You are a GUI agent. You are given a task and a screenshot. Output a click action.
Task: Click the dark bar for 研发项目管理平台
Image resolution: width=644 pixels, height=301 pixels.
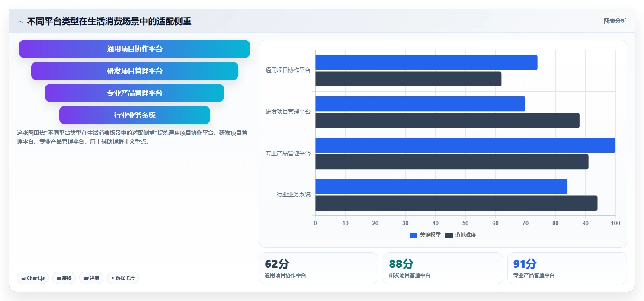click(x=447, y=120)
